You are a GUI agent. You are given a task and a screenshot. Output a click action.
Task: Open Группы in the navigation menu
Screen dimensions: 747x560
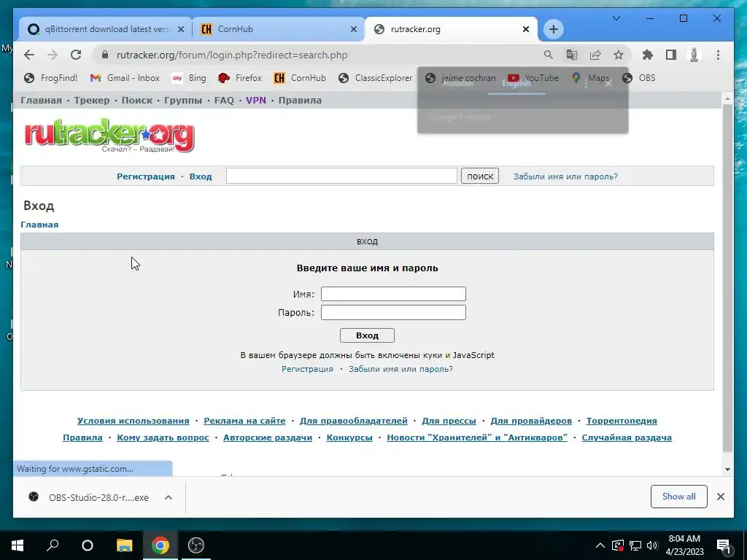[x=183, y=101]
